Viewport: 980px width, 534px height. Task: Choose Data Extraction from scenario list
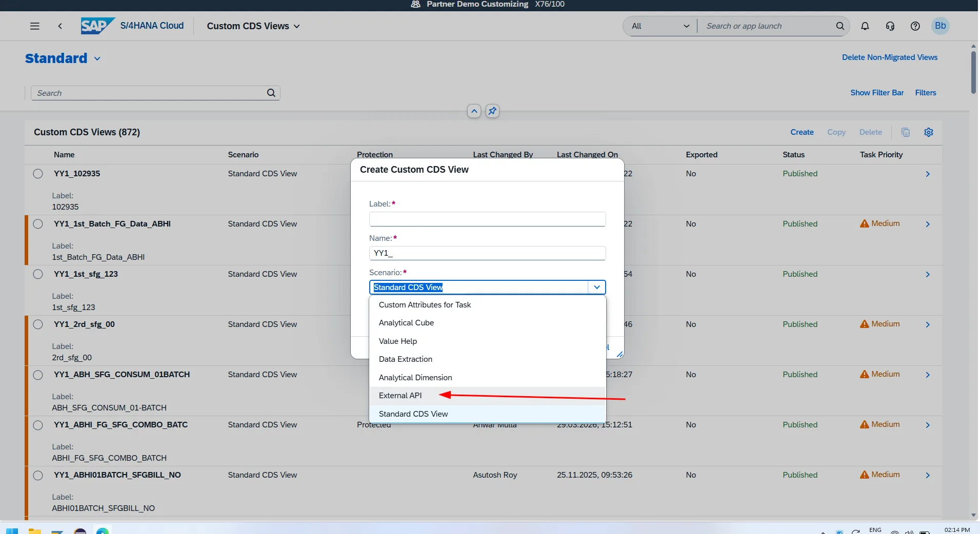pos(488,359)
